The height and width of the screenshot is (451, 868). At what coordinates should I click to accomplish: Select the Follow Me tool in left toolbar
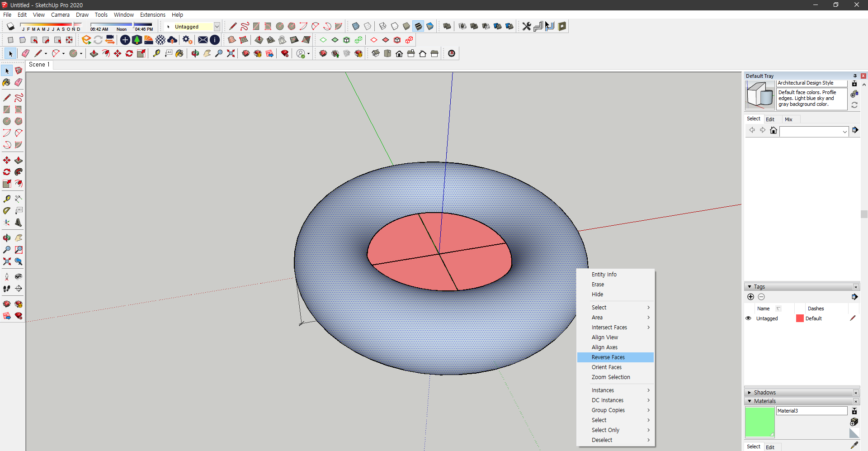click(x=19, y=172)
